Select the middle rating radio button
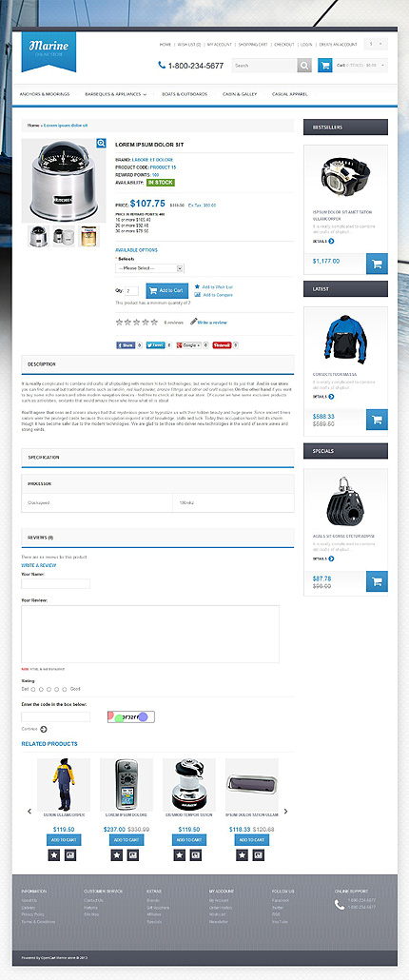Viewport: 409px width, 980px height. click(x=49, y=689)
